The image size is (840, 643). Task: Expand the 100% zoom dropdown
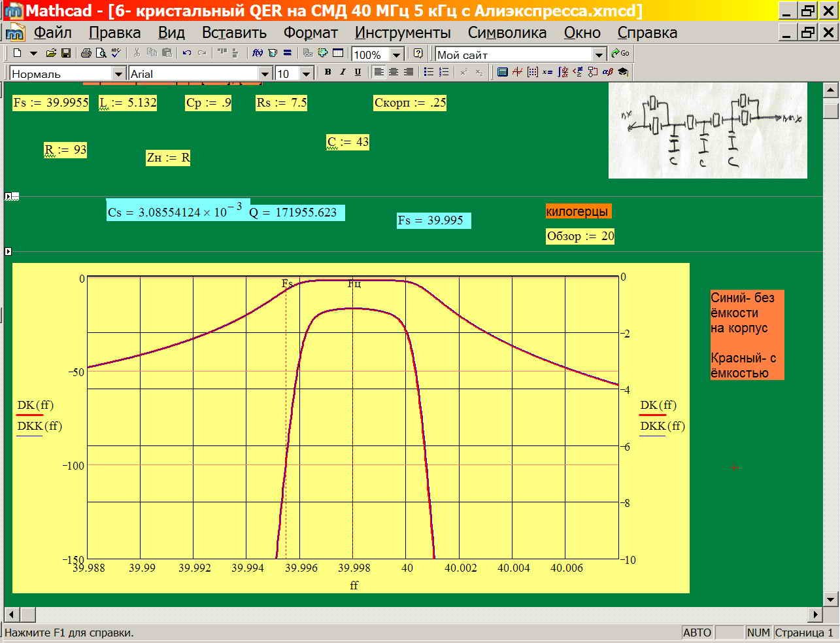pyautogui.click(x=396, y=55)
